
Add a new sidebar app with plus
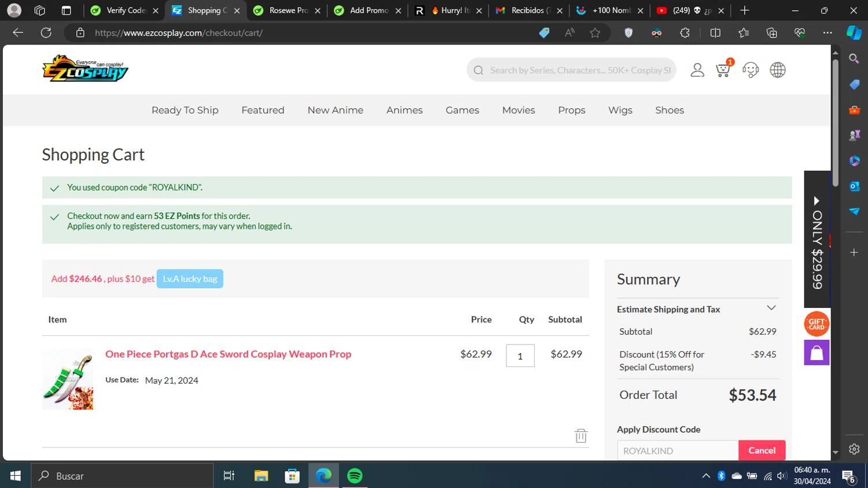click(854, 252)
